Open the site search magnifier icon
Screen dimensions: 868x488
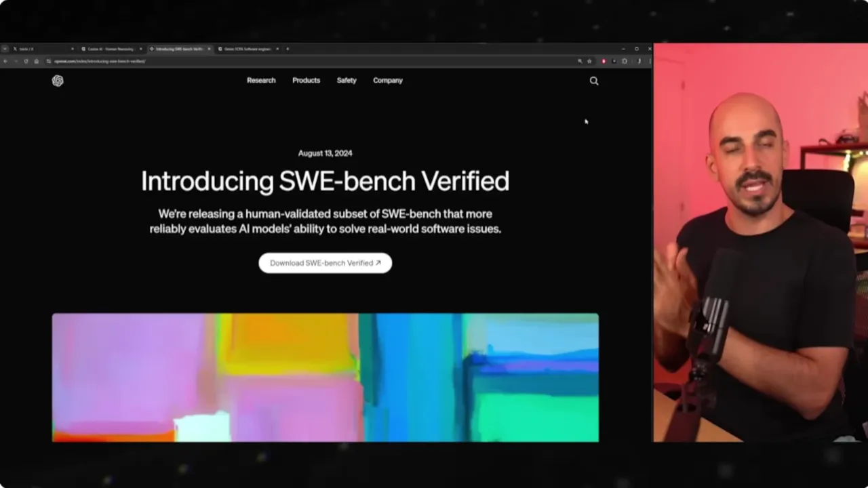point(594,81)
